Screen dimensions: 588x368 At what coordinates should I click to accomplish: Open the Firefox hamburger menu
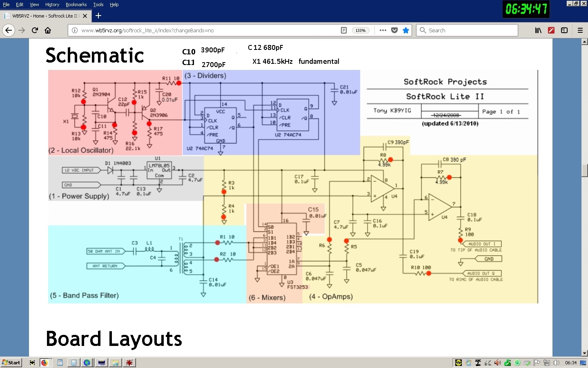coord(580,30)
